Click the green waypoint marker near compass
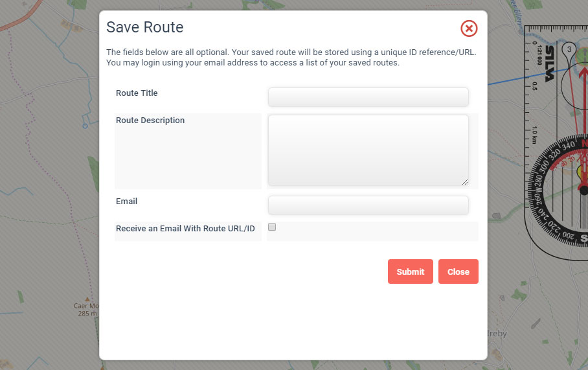 pyautogui.click(x=582, y=56)
